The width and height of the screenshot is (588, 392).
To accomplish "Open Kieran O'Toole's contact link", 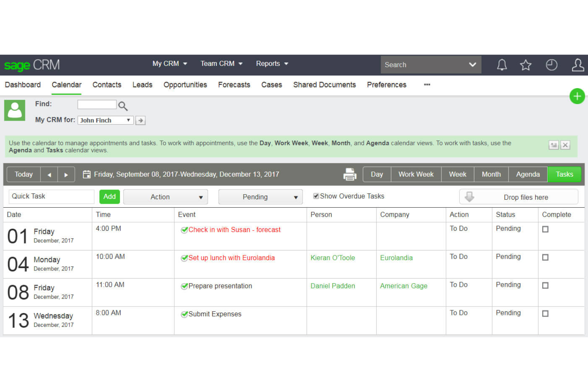I will click(x=333, y=258).
